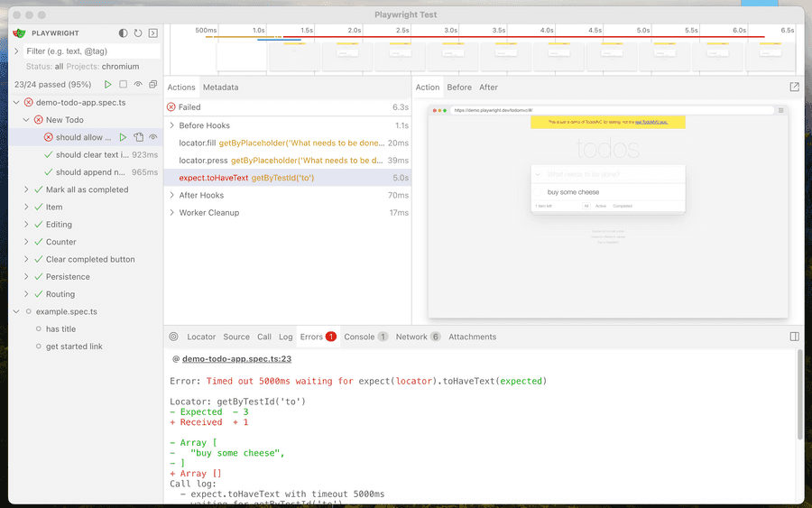Select the 'get started link' test

coord(86,346)
